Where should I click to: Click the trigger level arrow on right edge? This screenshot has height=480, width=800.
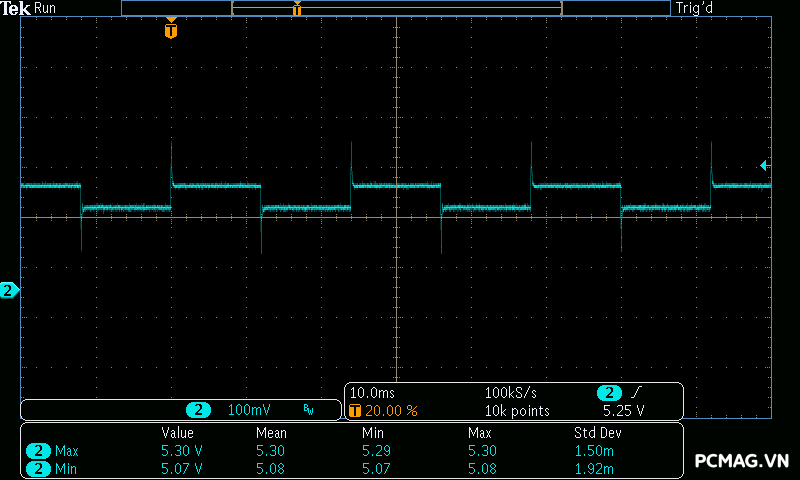764,165
